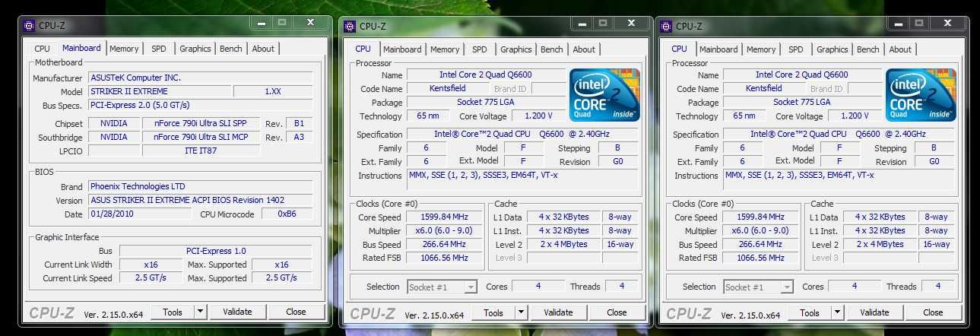Click the Intel Core 2 Quad logo in middle window

click(605, 94)
